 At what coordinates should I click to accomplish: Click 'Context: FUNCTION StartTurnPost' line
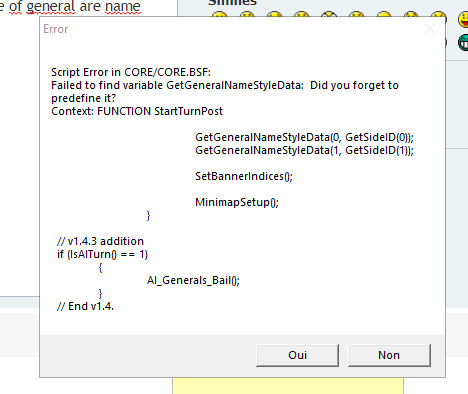pos(137,111)
